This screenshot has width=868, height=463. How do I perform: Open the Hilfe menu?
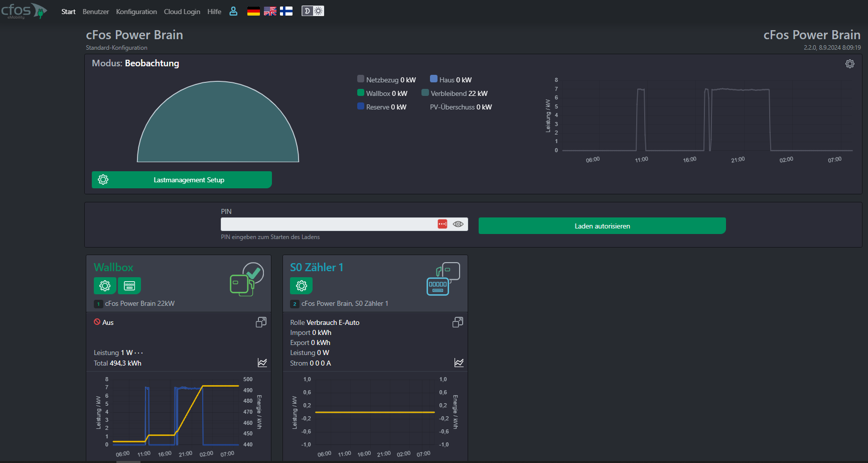(x=214, y=12)
